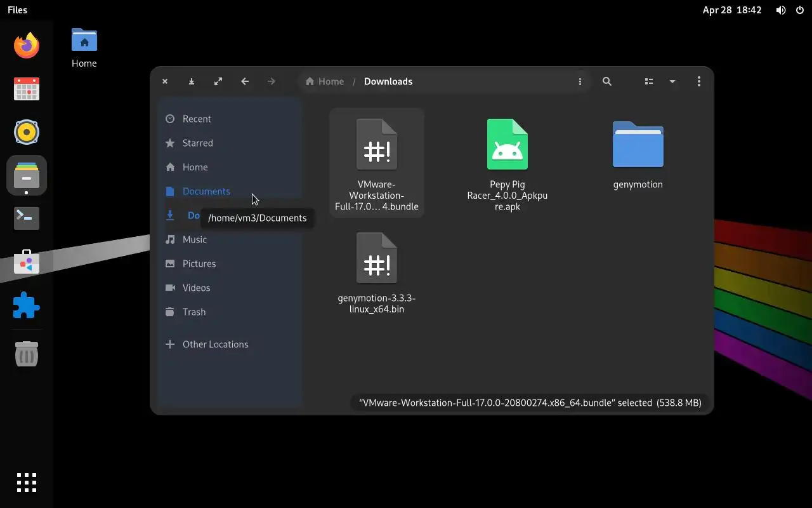Viewport: 812px width, 508px height.
Task: Open Files main menu (three dots)
Action: (x=699, y=81)
